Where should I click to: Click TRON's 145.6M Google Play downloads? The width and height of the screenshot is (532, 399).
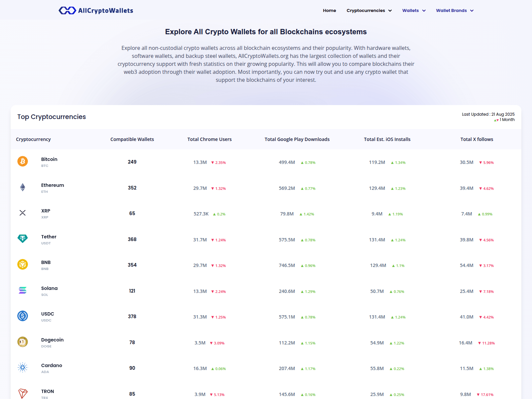(x=287, y=394)
